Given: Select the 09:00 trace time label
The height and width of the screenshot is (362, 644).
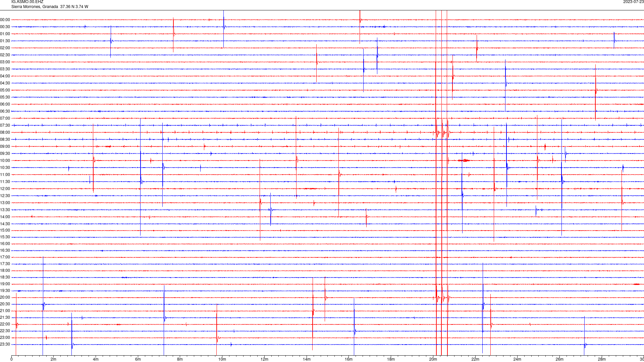Looking at the screenshot, I should tap(5, 146).
